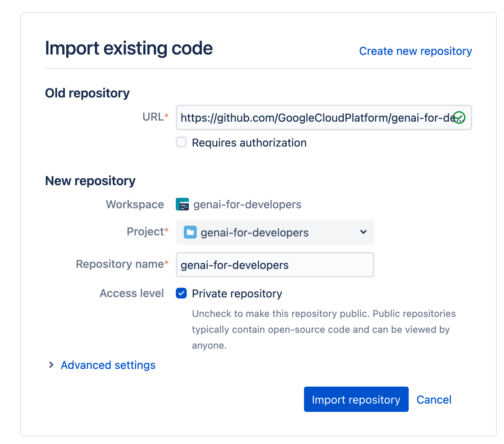Toggle the Requires authorization checkbox
The width and height of the screenshot is (504, 444).
181,142
